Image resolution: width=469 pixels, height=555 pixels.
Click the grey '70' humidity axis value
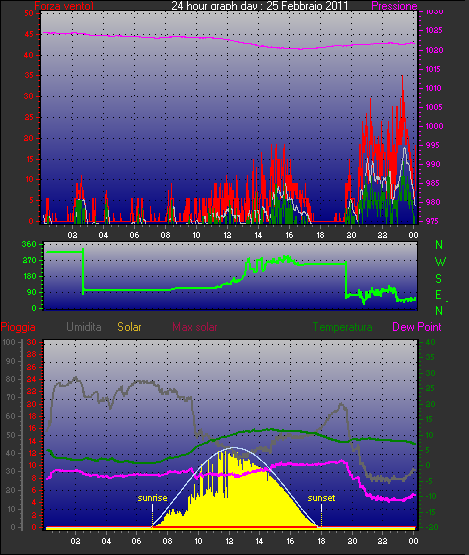coord(11,397)
